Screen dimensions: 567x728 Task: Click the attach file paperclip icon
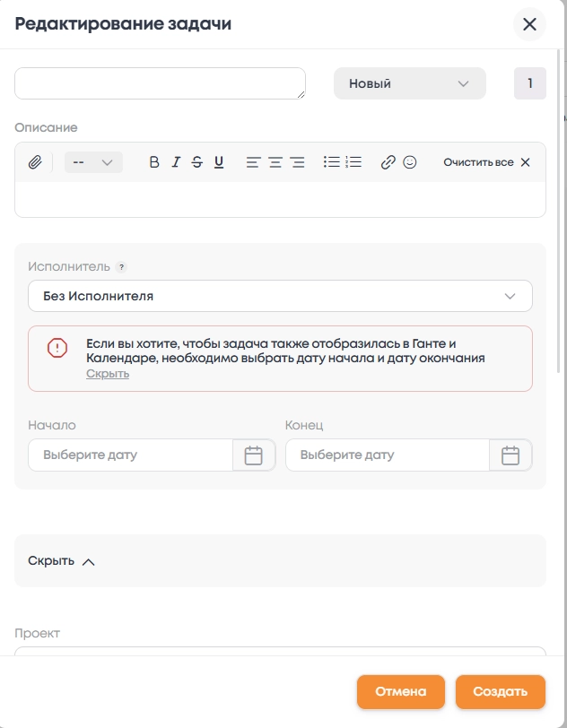coord(35,162)
